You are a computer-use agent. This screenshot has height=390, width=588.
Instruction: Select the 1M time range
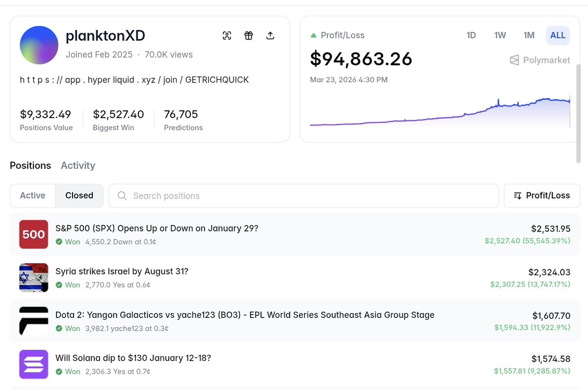tap(529, 35)
